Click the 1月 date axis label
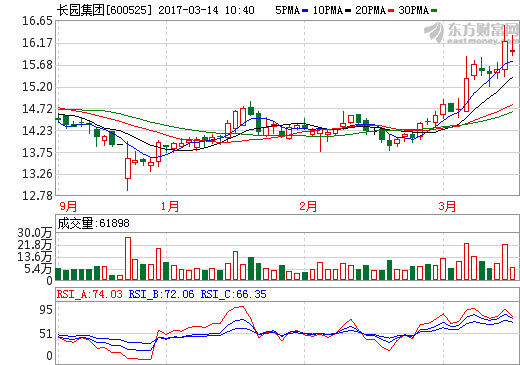This screenshot has width=520, height=365. pyautogui.click(x=170, y=206)
